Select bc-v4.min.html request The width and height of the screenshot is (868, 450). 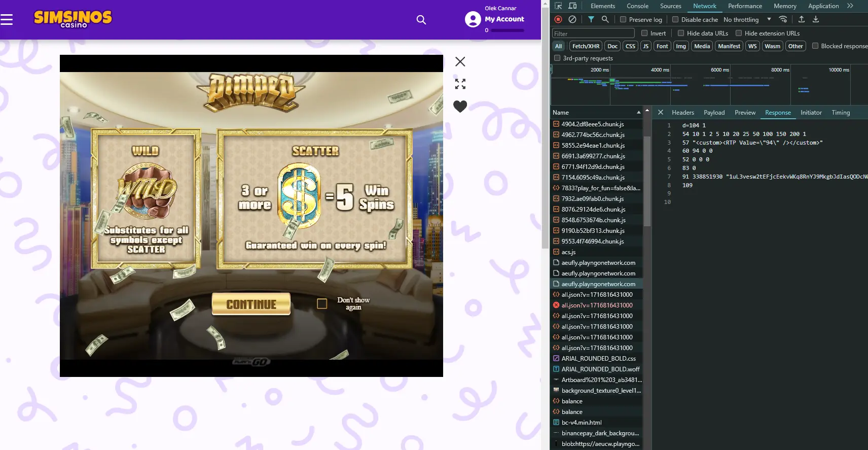(597, 422)
